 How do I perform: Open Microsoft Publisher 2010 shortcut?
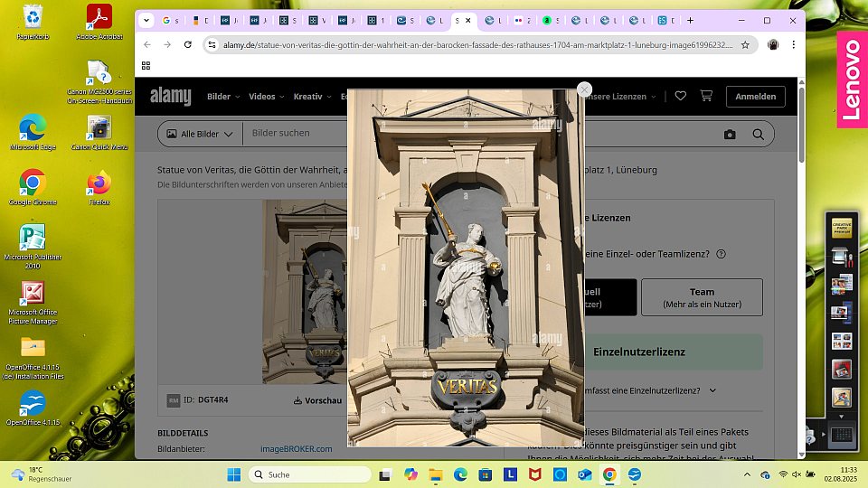33,247
